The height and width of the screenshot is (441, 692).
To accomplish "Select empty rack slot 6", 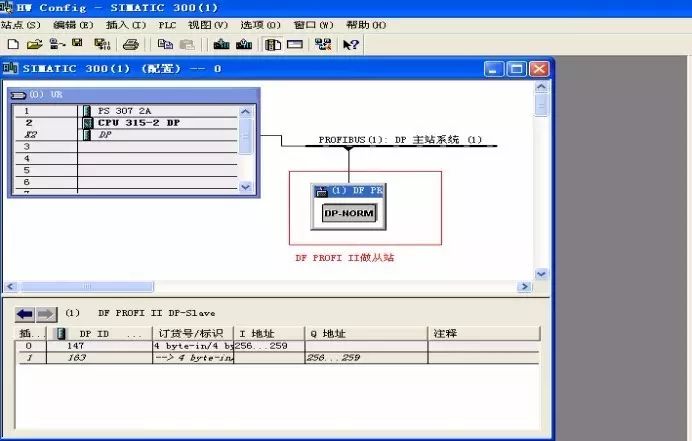I will (x=126, y=182).
